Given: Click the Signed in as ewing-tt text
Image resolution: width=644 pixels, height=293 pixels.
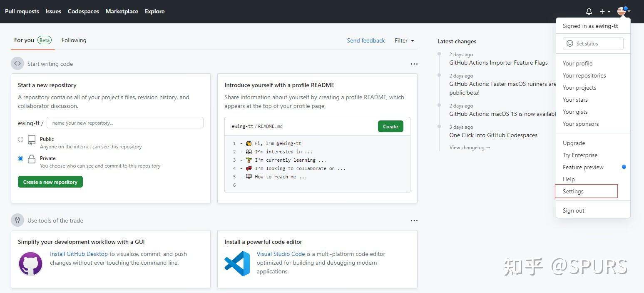Looking at the screenshot, I should [x=590, y=26].
